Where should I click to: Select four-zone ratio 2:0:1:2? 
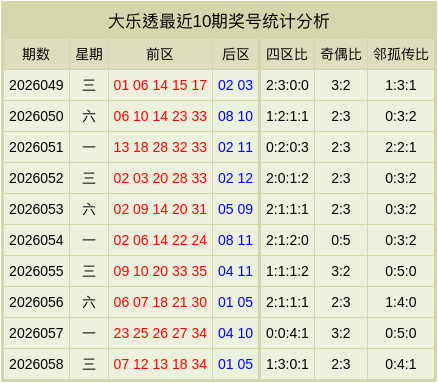point(287,178)
